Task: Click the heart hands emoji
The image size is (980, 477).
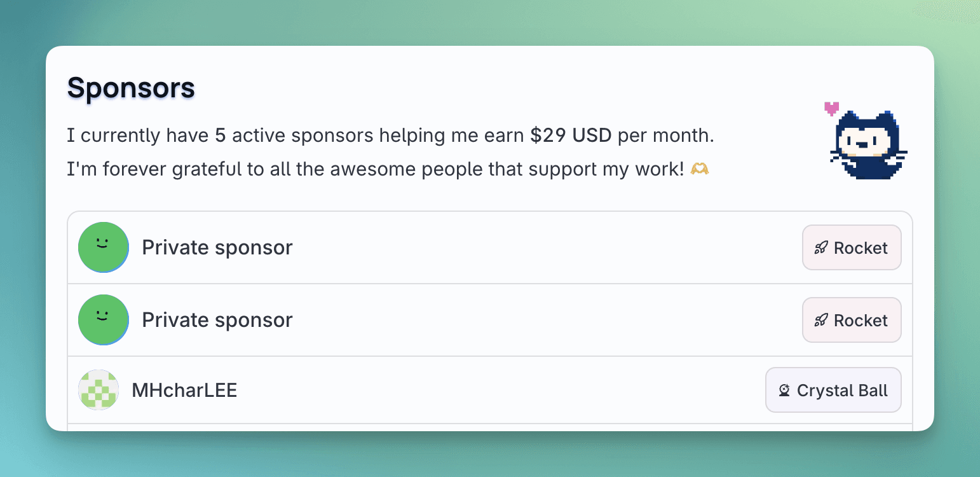Action: point(700,169)
